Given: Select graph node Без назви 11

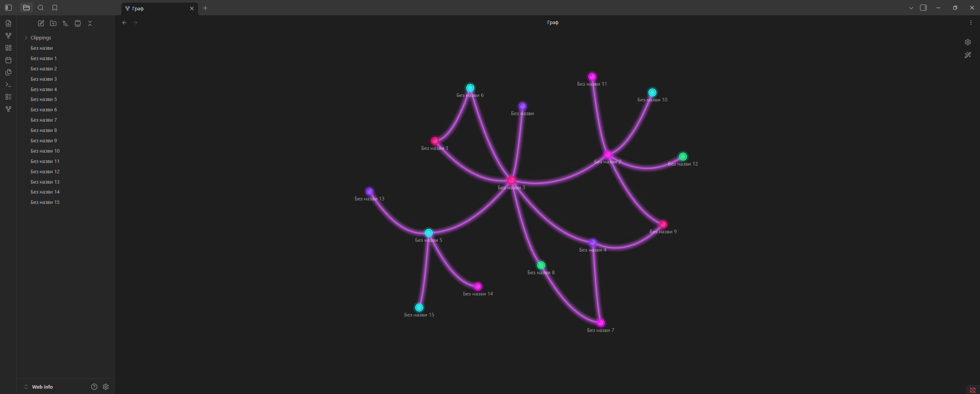Looking at the screenshot, I should click(592, 77).
